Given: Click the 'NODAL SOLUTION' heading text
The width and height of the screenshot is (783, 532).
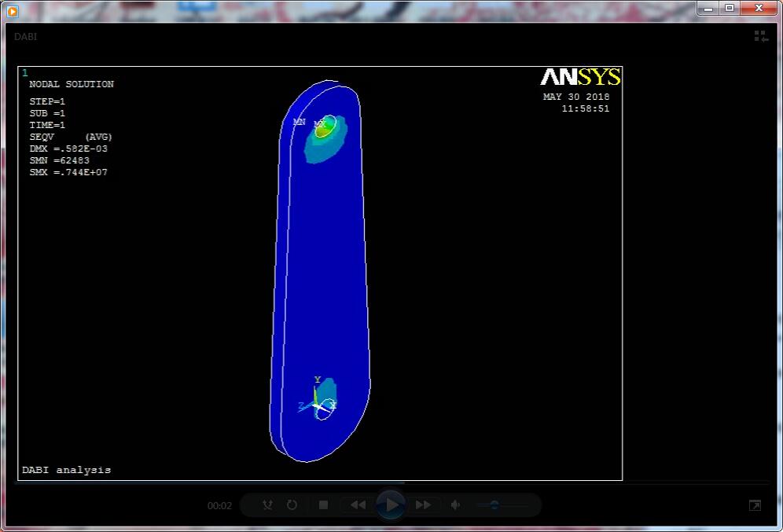Looking at the screenshot, I should click(72, 84).
